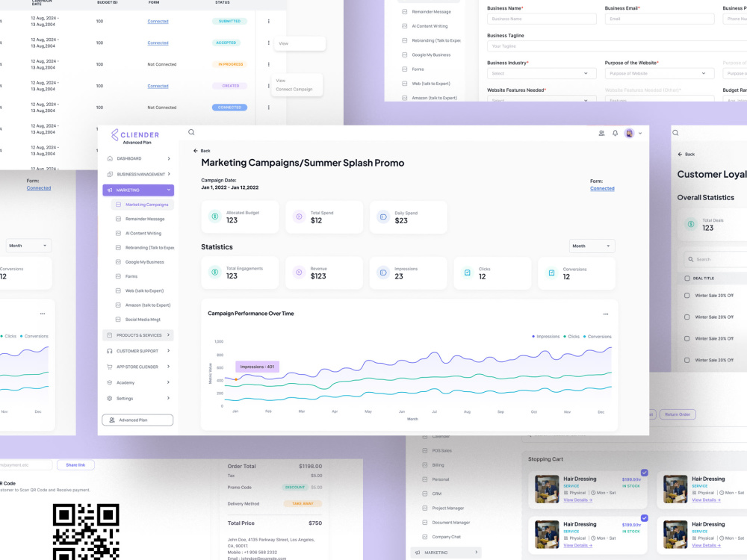Expand the profile menu chevron beside avatar
Screen dimensions: 747x560
point(640,134)
